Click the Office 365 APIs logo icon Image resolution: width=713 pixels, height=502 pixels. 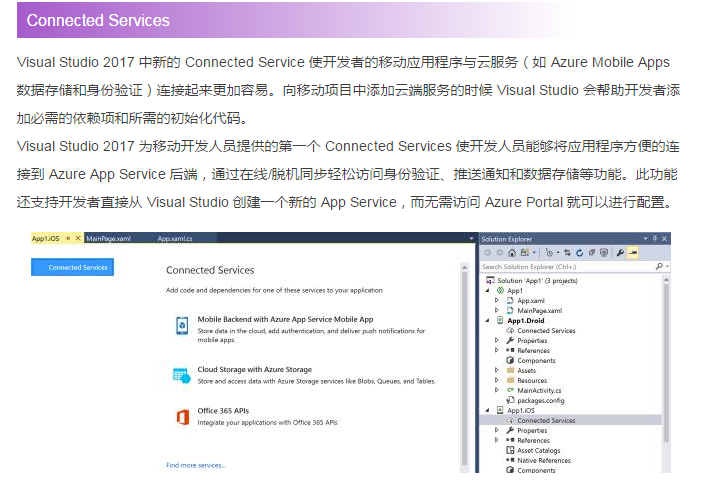click(x=182, y=417)
